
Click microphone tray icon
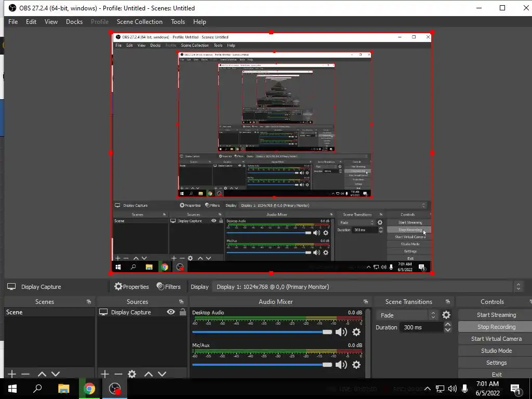click(x=465, y=389)
